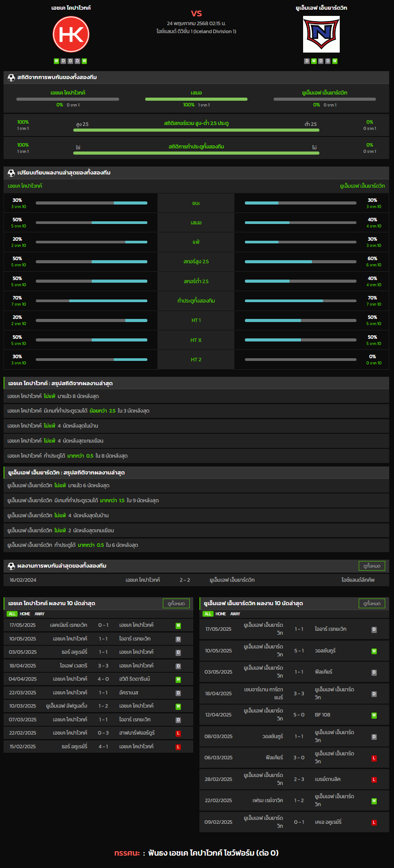The image size is (394, 868).
Task: Click the analysis tip text at the bottom of the page
Action: click(x=196, y=853)
